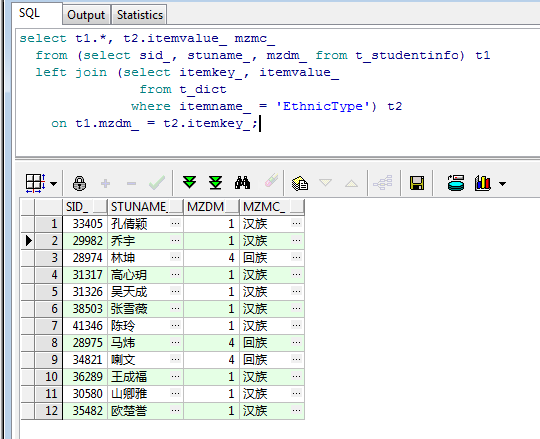This screenshot has height=439, width=540.
Task: Click the SID_ column header
Action: (85, 207)
